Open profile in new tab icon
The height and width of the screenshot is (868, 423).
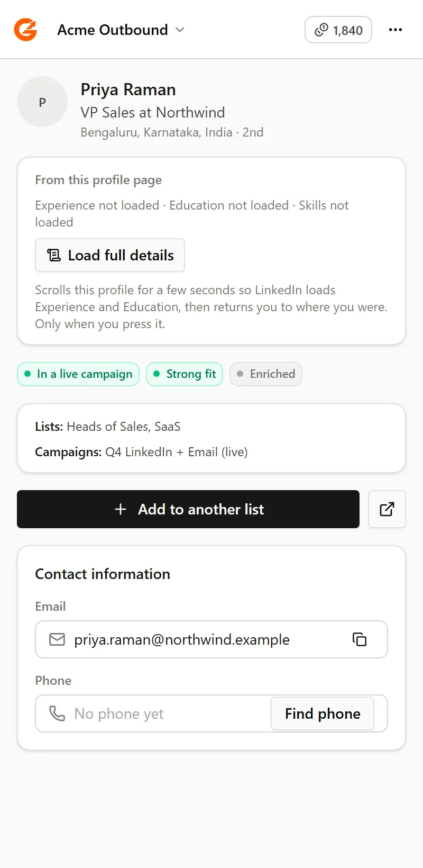387,509
